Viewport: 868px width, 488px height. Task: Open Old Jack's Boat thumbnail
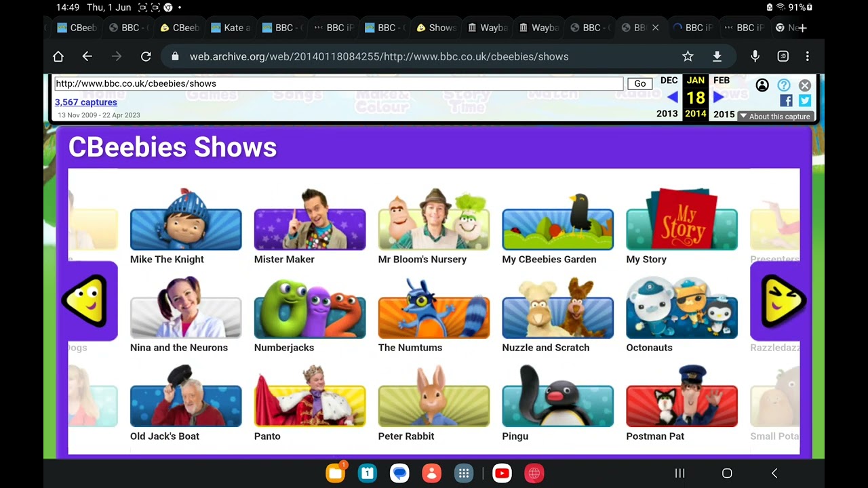pyautogui.click(x=186, y=396)
